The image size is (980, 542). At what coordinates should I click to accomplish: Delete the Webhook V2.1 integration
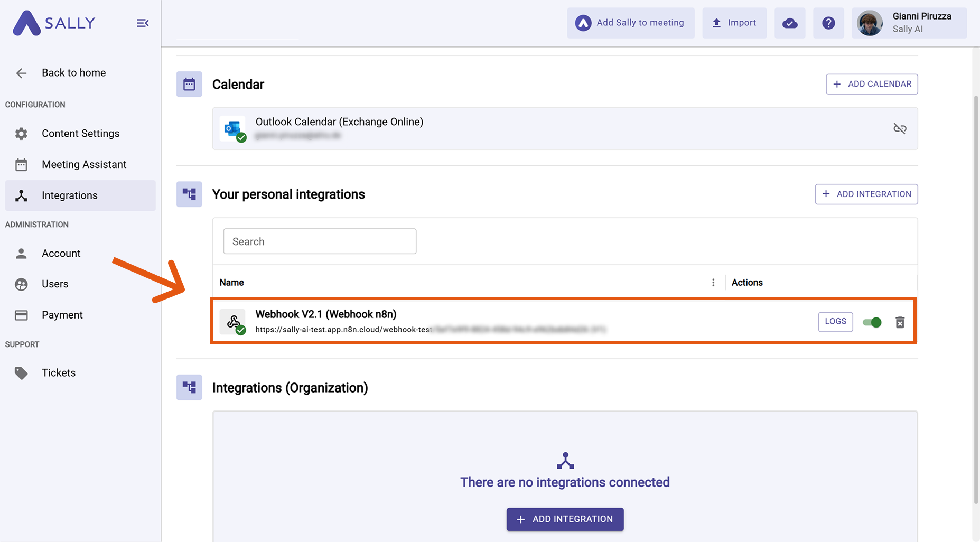click(x=900, y=322)
